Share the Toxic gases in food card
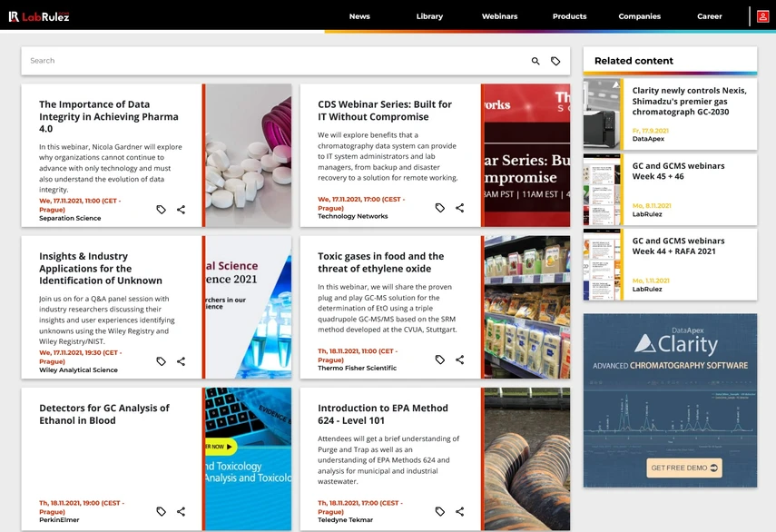This screenshot has width=776, height=532. point(460,360)
